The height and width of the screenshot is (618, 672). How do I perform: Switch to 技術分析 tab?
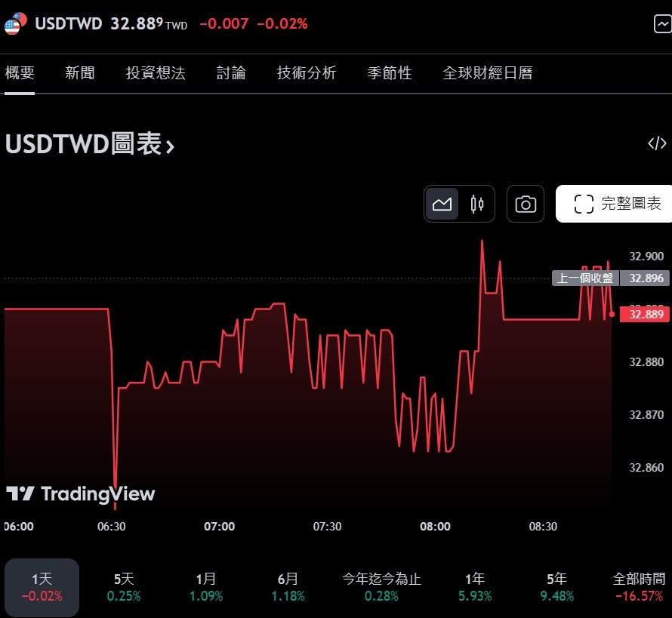307,72
